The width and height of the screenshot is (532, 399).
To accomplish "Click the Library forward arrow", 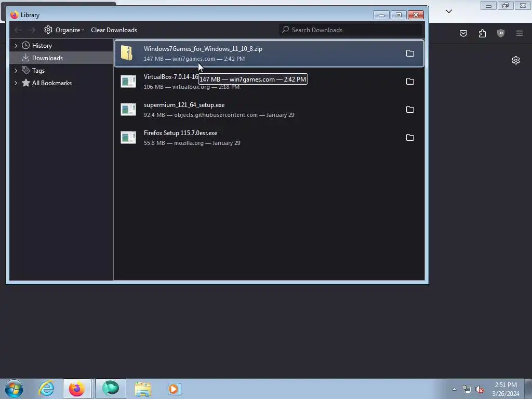I will tap(32, 30).
